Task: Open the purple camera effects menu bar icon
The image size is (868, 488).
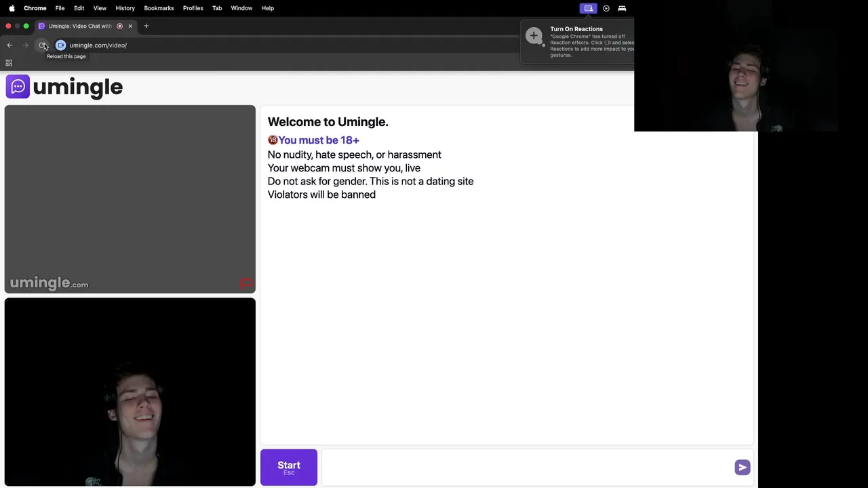Action: [588, 8]
